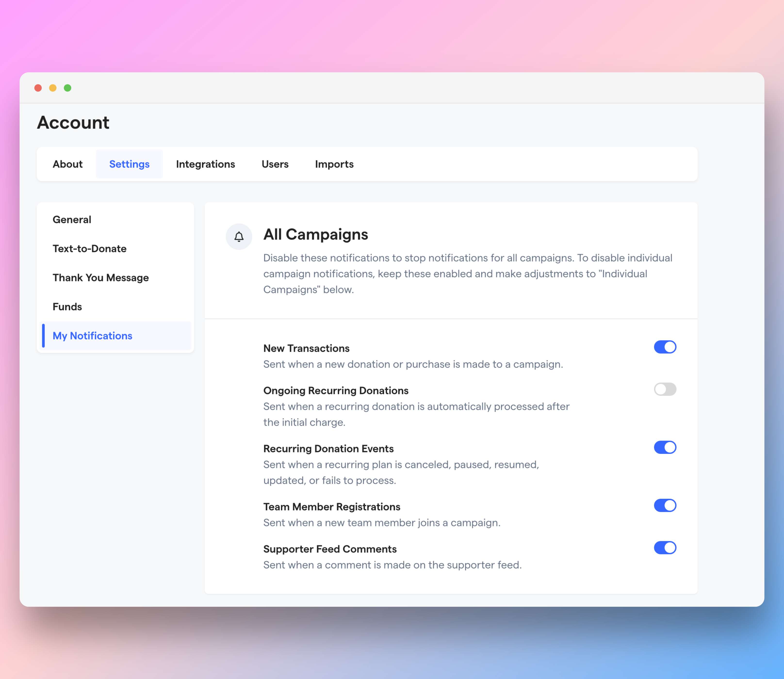The height and width of the screenshot is (679, 784).
Task: Click 'Sent when a new team member joins' text
Action: pyautogui.click(x=382, y=523)
